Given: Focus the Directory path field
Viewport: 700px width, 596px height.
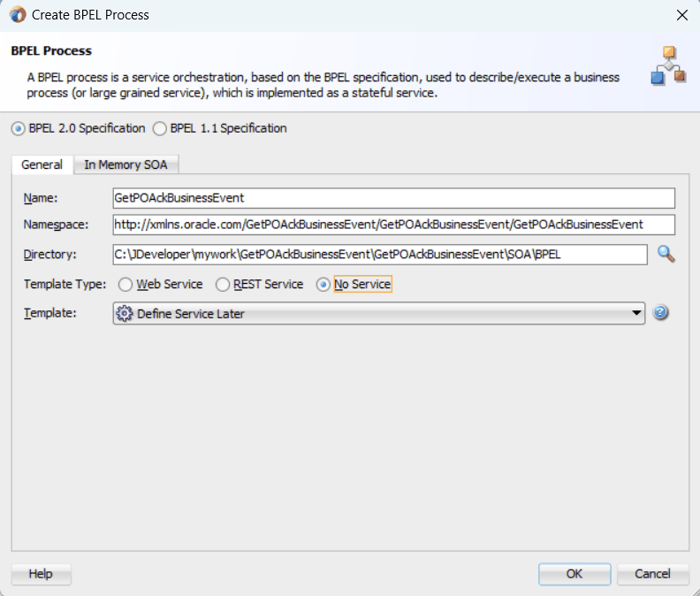Looking at the screenshot, I should point(380,254).
